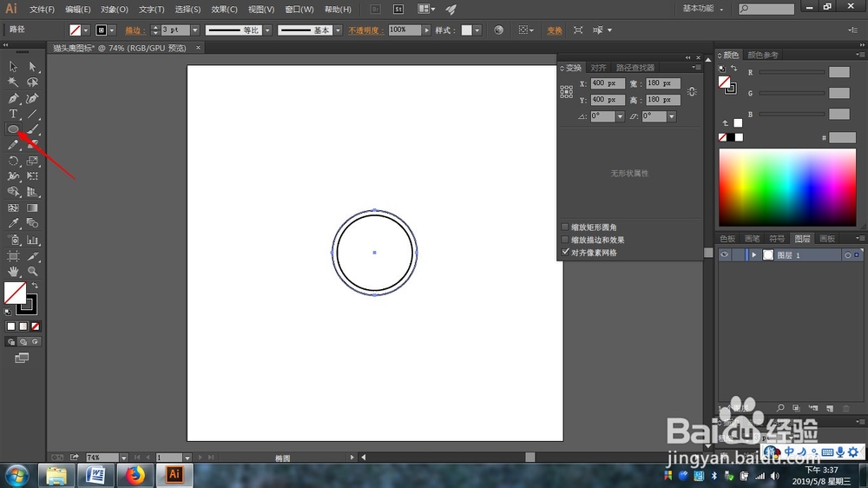Switch to the 路径查找器 tab
Viewport: 868px width, 488px height.
[x=635, y=68]
